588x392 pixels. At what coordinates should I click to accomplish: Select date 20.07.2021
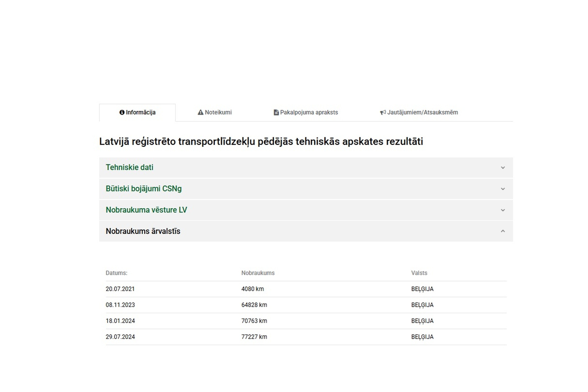click(120, 289)
